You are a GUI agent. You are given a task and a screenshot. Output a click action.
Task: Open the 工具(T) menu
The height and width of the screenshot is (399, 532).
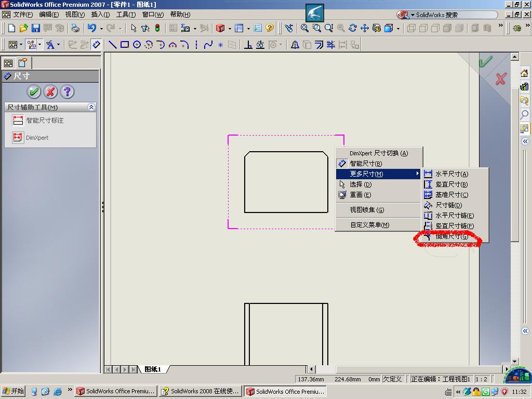pyautogui.click(x=126, y=15)
